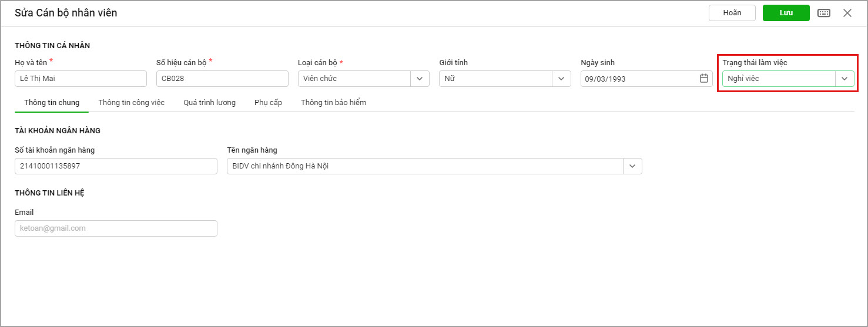Switch to the Thông tin công việc tab
868x327 pixels.
132,102
